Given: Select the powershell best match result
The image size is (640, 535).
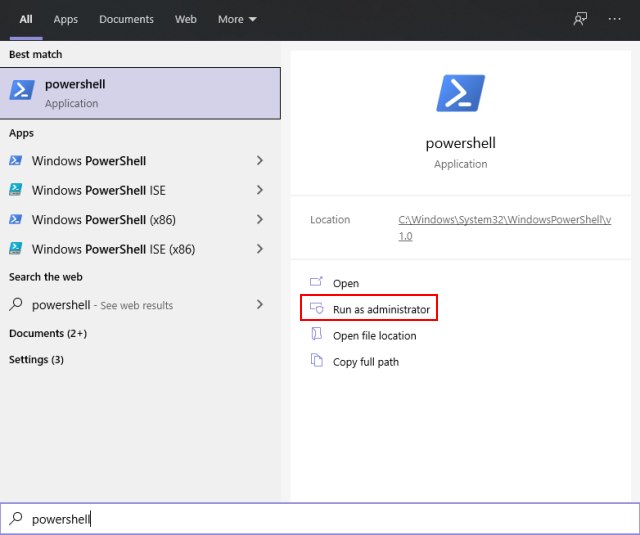Looking at the screenshot, I should [140, 93].
